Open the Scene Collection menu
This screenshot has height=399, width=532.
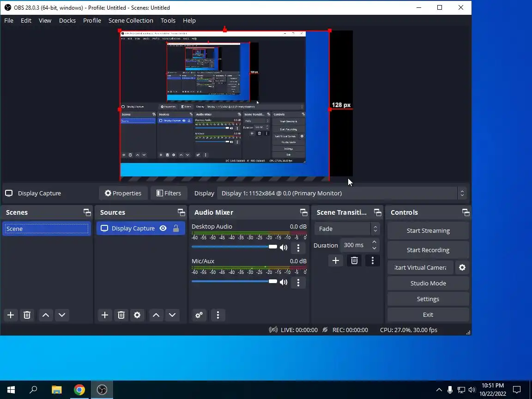pos(131,20)
